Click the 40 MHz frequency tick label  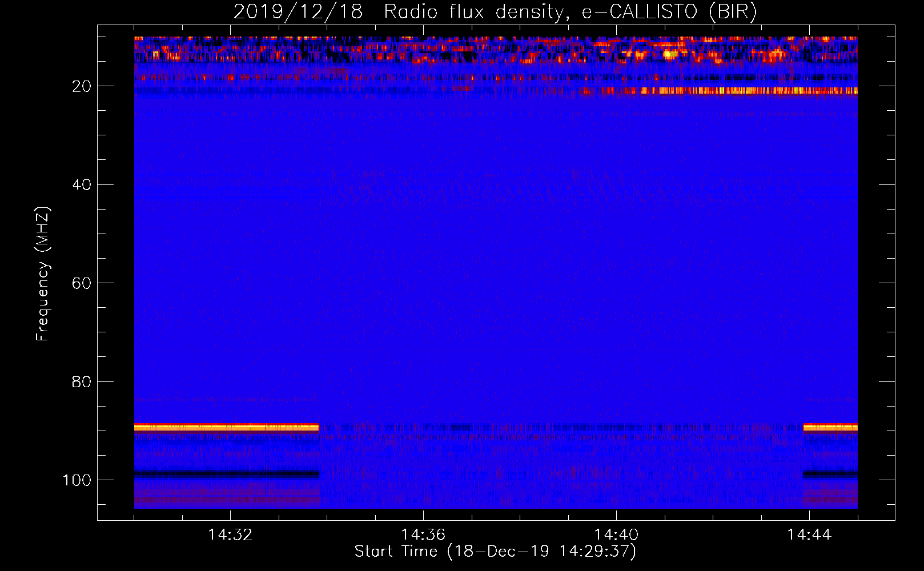point(82,185)
